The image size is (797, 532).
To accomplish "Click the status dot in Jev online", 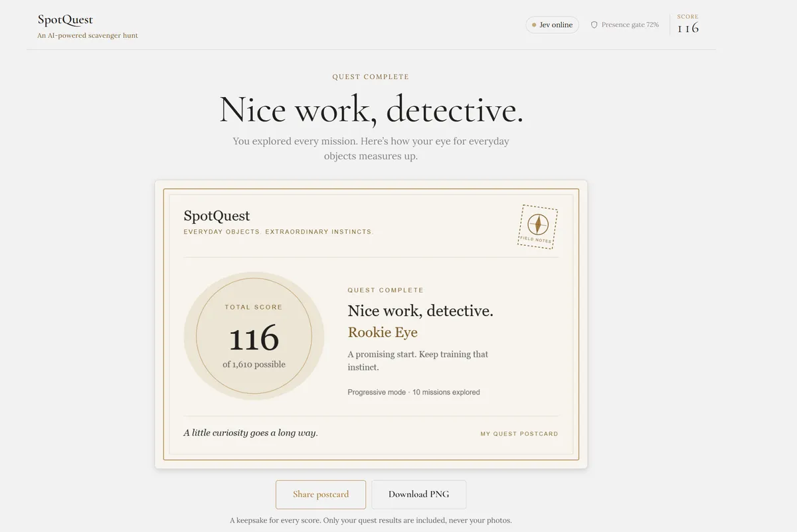I will 534,25.
